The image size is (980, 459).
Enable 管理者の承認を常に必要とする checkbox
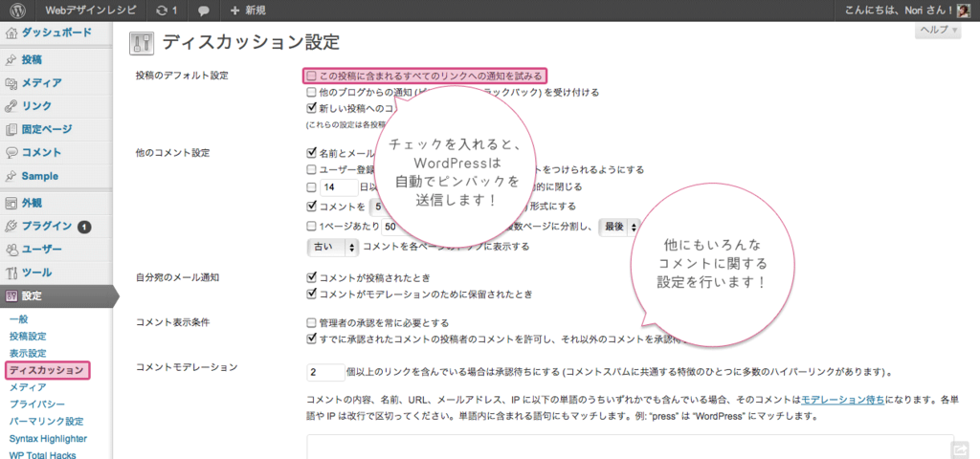coord(311,323)
